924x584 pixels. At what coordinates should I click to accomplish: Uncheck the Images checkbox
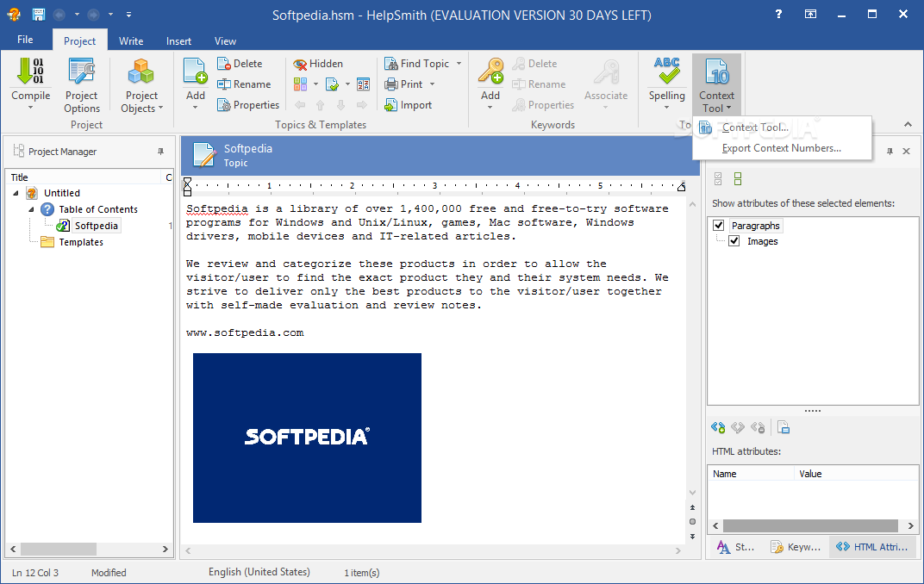(734, 241)
